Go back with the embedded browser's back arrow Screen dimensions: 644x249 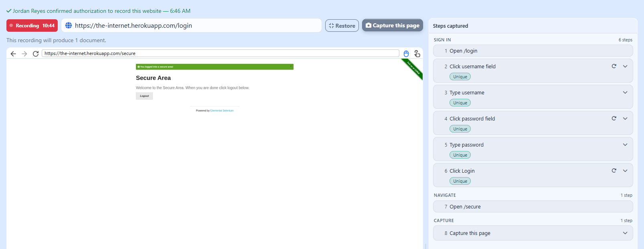[x=13, y=54]
